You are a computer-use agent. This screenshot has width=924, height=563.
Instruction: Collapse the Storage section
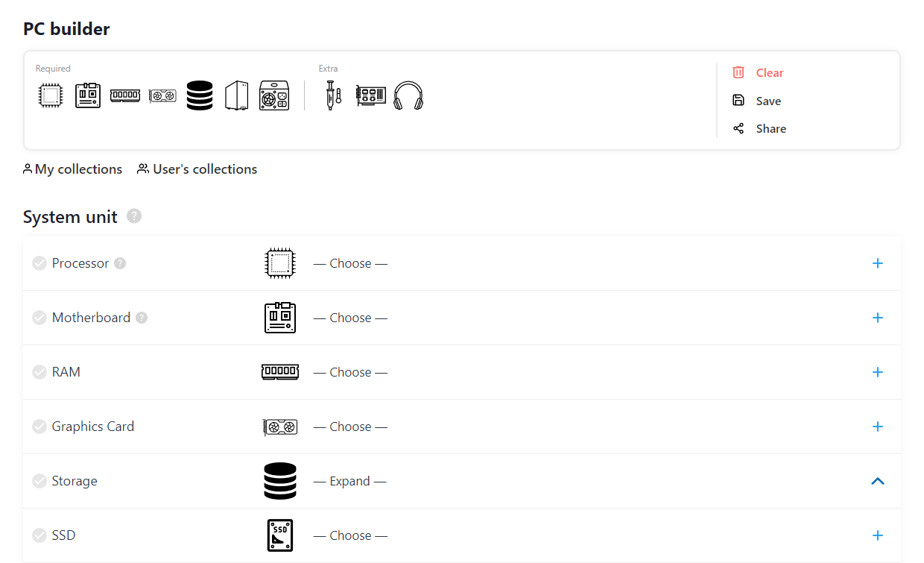click(x=878, y=481)
